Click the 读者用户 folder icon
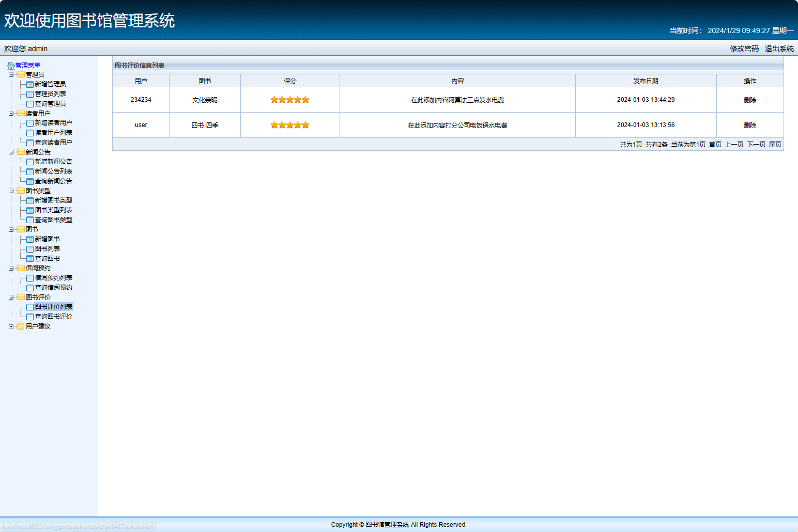The width and height of the screenshot is (798, 532). pyautogui.click(x=21, y=114)
